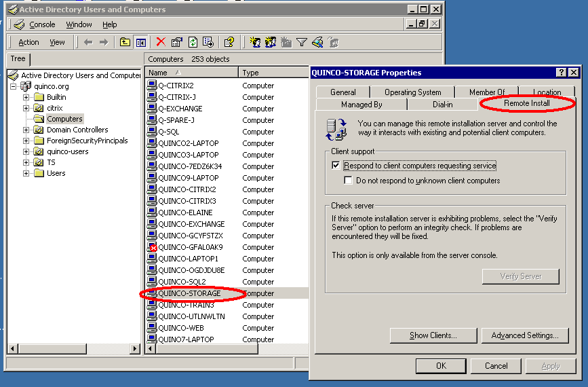The image size is (588, 387).
Task: Go back with the left arrow toolbar icon
Action: pos(88,42)
